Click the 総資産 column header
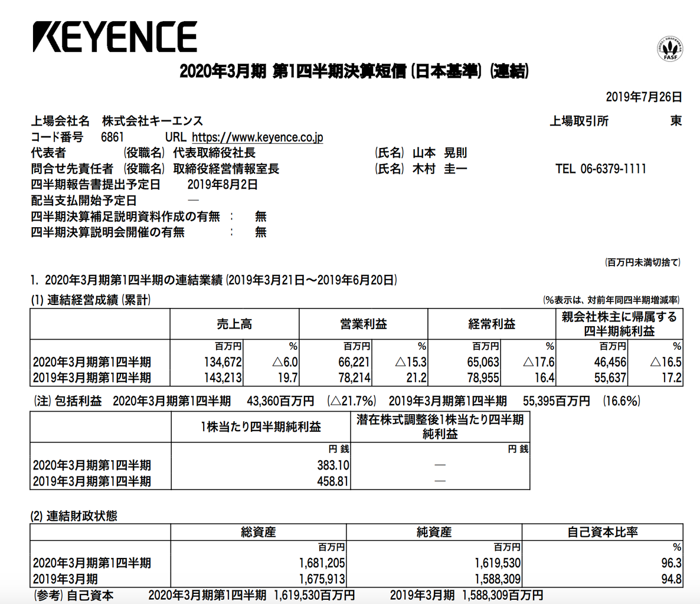Screen dimensions: 700x604 [259, 532]
